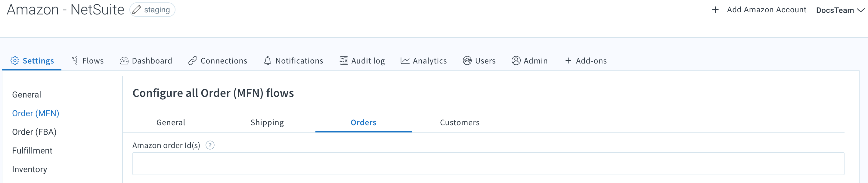Click the Amazon order Id(s) input field

(x=488, y=164)
